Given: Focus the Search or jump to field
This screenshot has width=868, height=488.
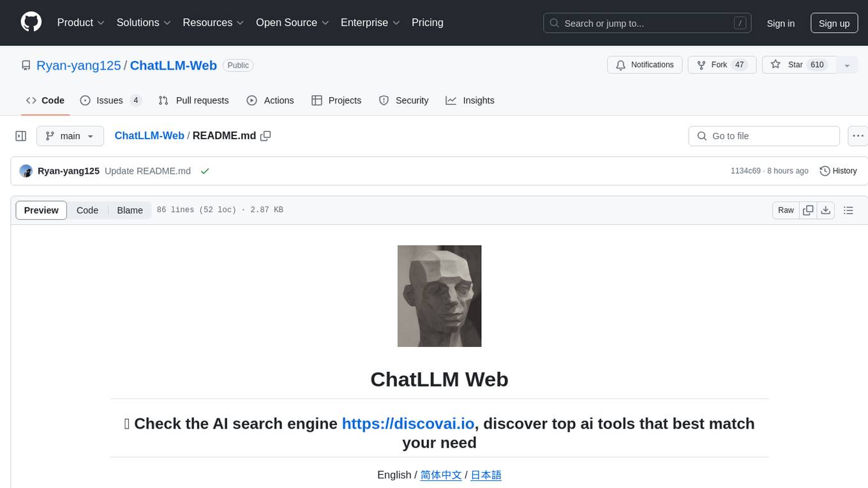Looking at the screenshot, I should (647, 23).
